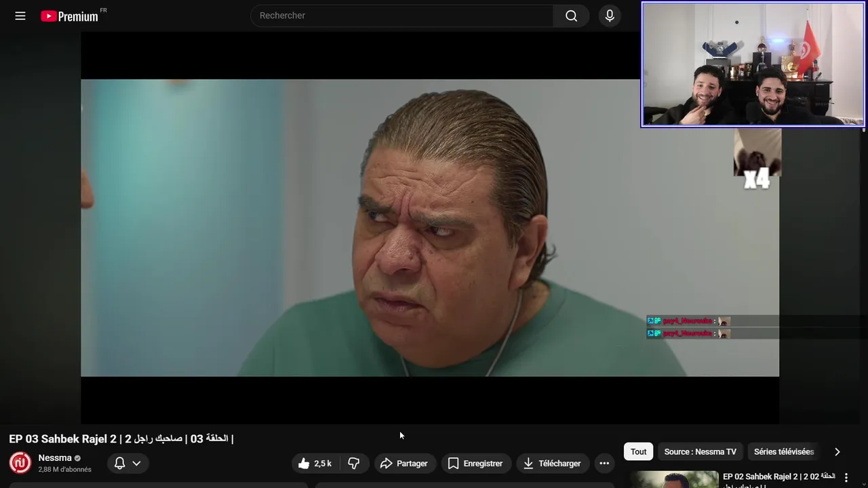Image resolution: width=868 pixels, height=488 pixels.
Task: Click the EP 02 video thumbnail
Action: click(x=674, y=479)
